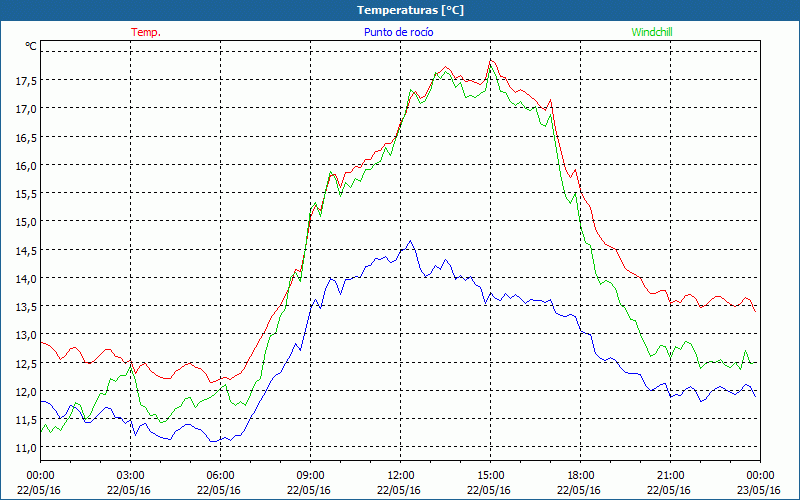Click the 17,0 y-axis value
The height and width of the screenshot is (500, 800).
26,109
